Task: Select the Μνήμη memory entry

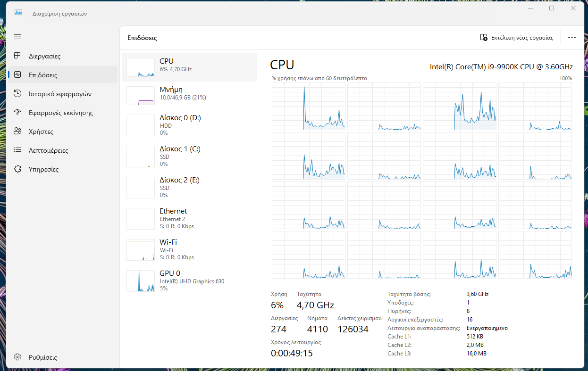Action: pyautogui.click(x=189, y=96)
